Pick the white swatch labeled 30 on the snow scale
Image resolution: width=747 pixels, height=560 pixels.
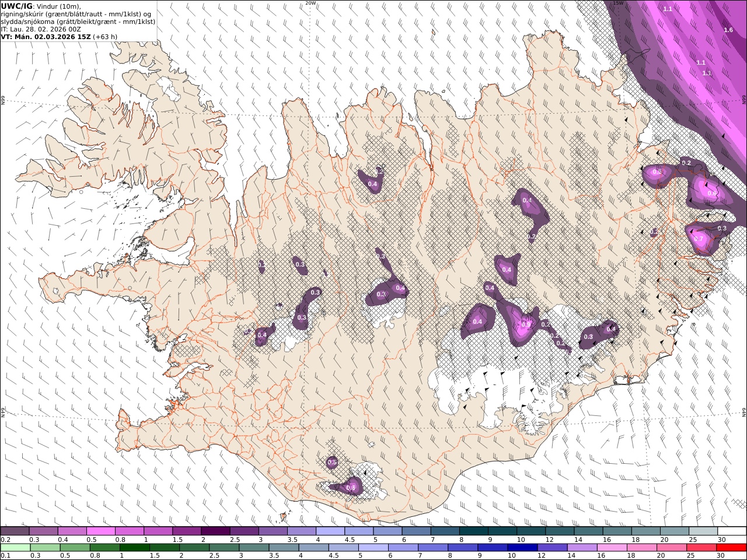(x=731, y=531)
